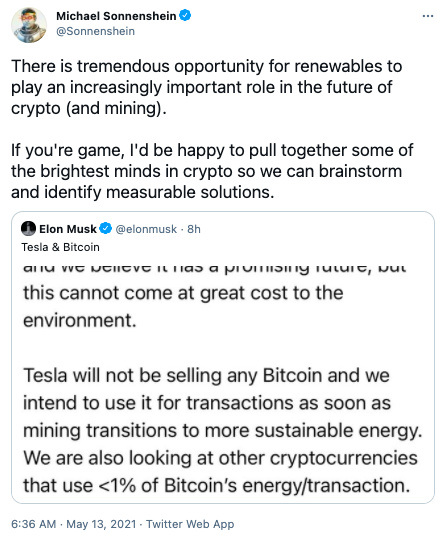Click the "Tesla will not be selling" paragraph
444x541 pixels.
click(223, 403)
